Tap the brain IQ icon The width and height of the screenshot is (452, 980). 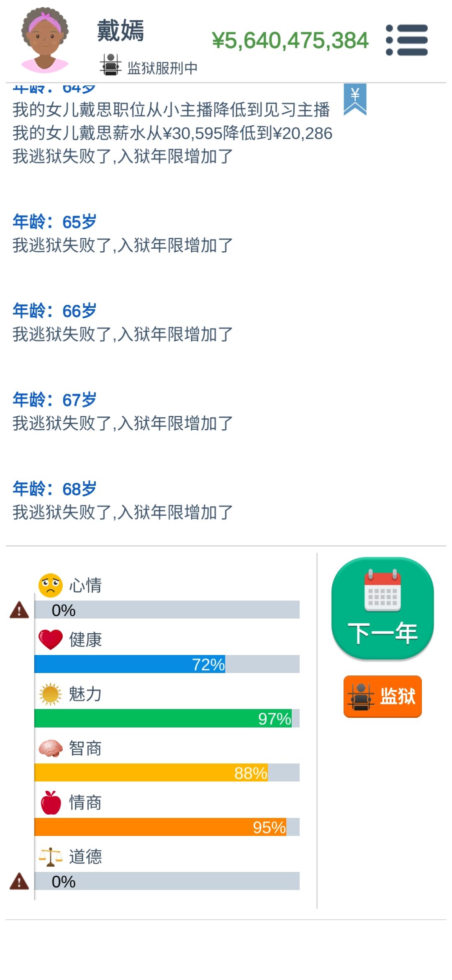point(50,748)
